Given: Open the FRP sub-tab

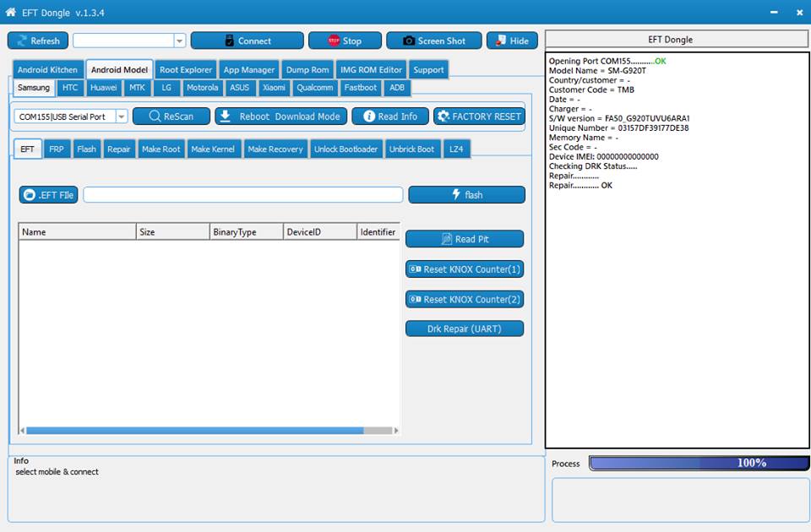Looking at the screenshot, I should click(x=57, y=149).
